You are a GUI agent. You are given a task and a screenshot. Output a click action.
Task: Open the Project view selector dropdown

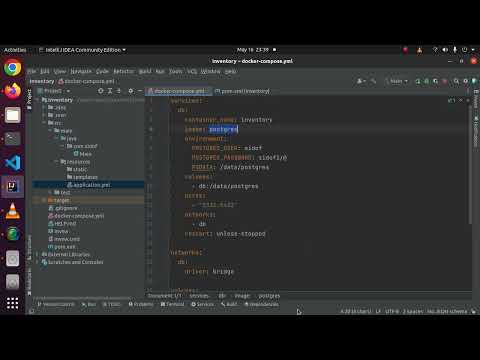click(x=54, y=91)
